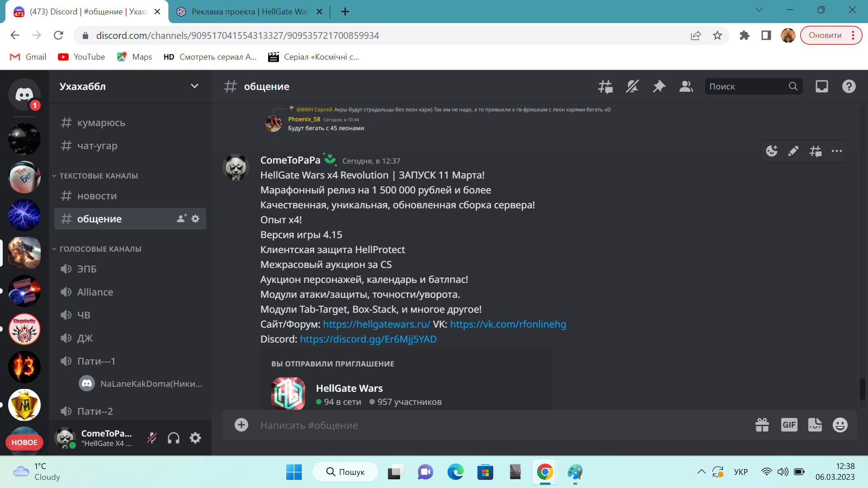868x488 pixels.
Task: Join the Пати---1 voice channel
Action: tap(130, 361)
